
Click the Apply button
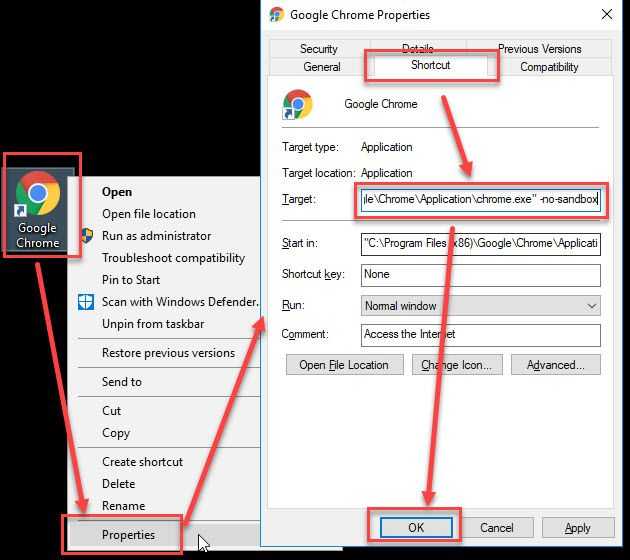tap(578, 527)
